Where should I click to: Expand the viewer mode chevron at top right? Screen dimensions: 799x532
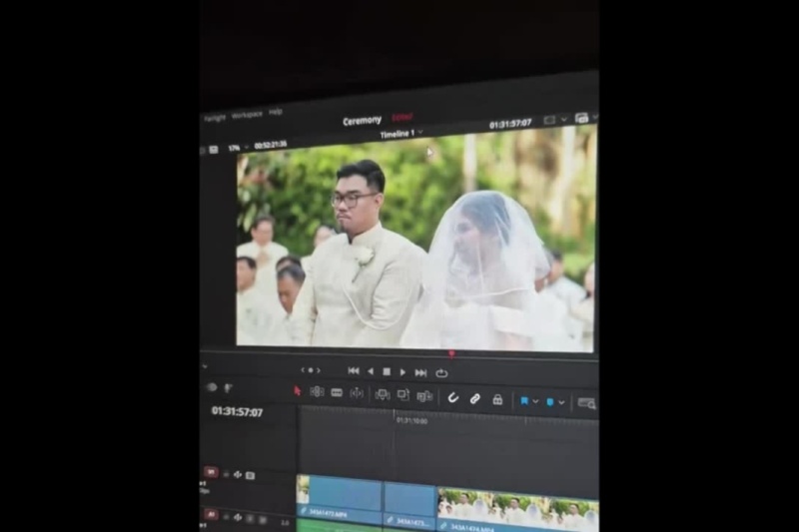click(x=563, y=119)
